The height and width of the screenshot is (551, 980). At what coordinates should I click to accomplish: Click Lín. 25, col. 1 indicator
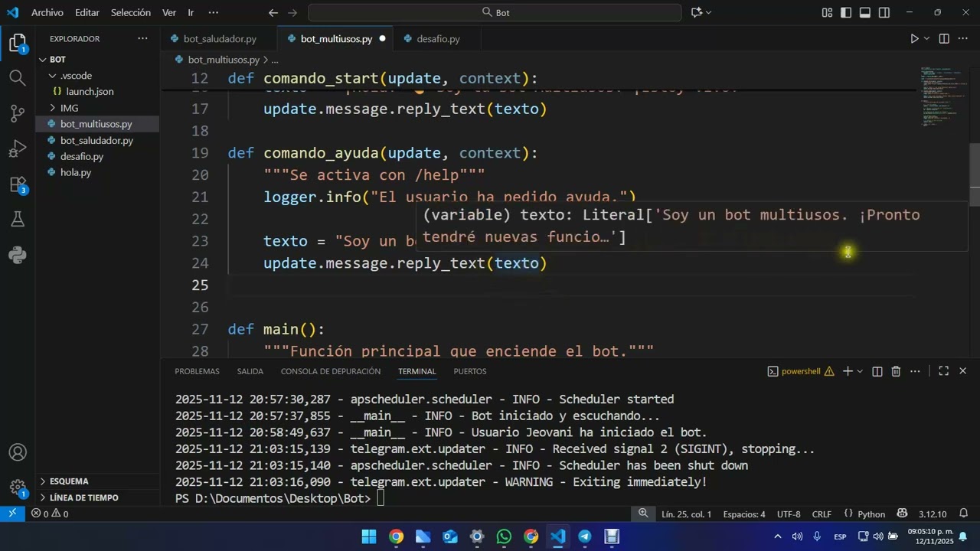pos(686,514)
